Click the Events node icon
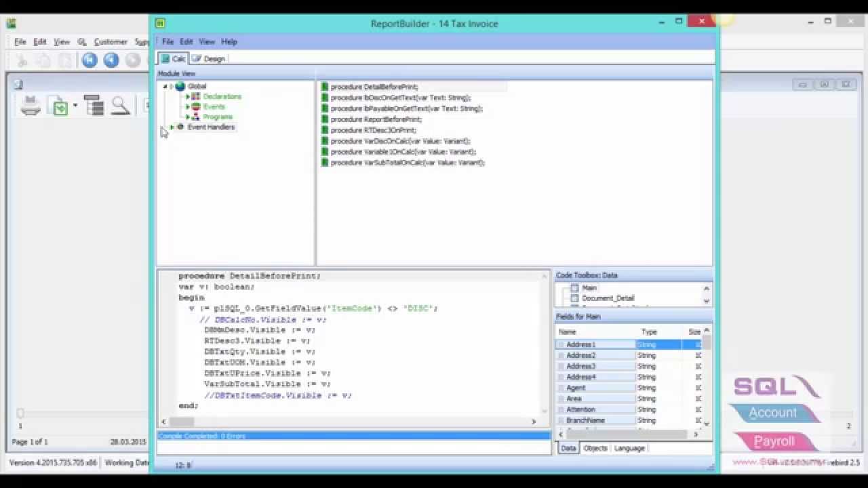This screenshot has height=488, width=868. pyautogui.click(x=196, y=106)
